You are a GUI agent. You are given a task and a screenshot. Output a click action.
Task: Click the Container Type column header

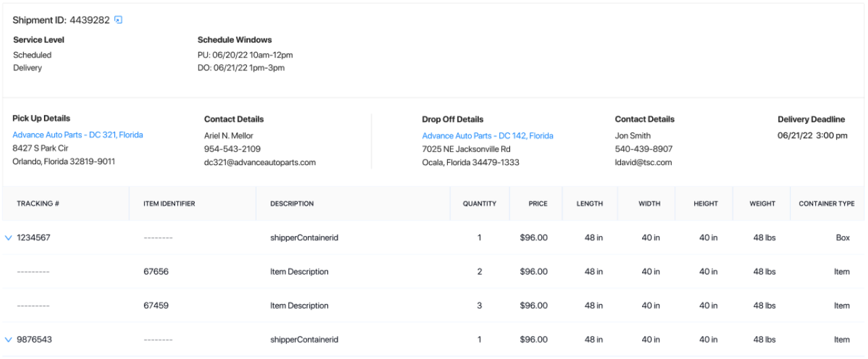point(826,204)
